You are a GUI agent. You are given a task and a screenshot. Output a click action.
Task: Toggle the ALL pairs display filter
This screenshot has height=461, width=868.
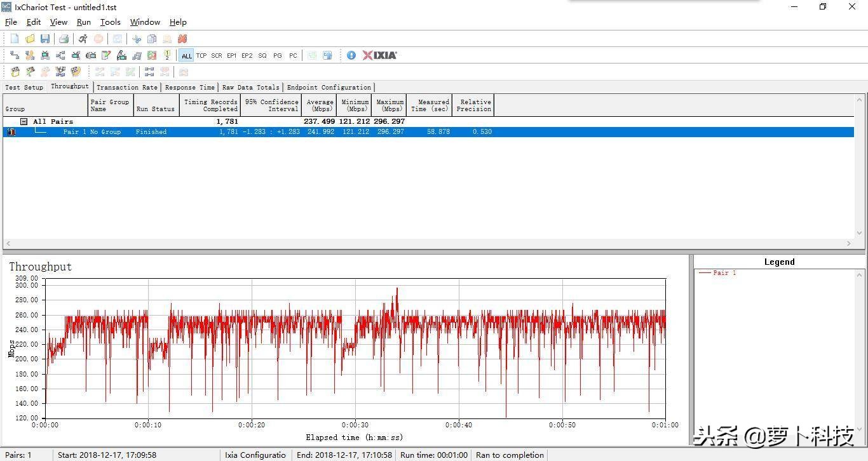[x=187, y=55]
